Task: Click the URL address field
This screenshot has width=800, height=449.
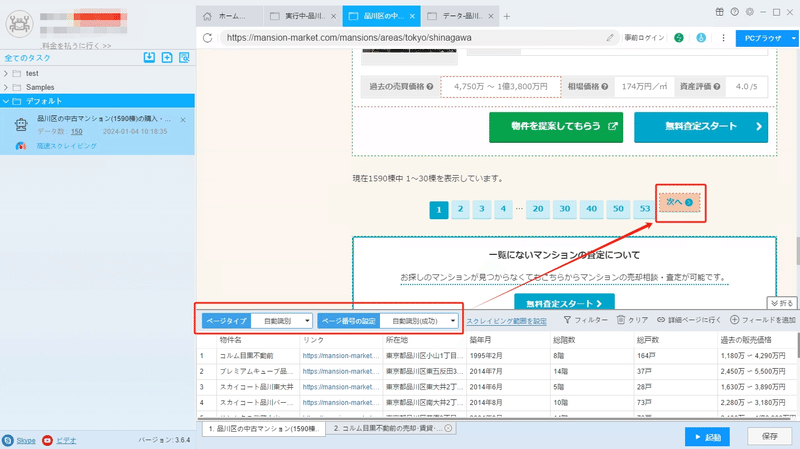Action: tap(413, 38)
